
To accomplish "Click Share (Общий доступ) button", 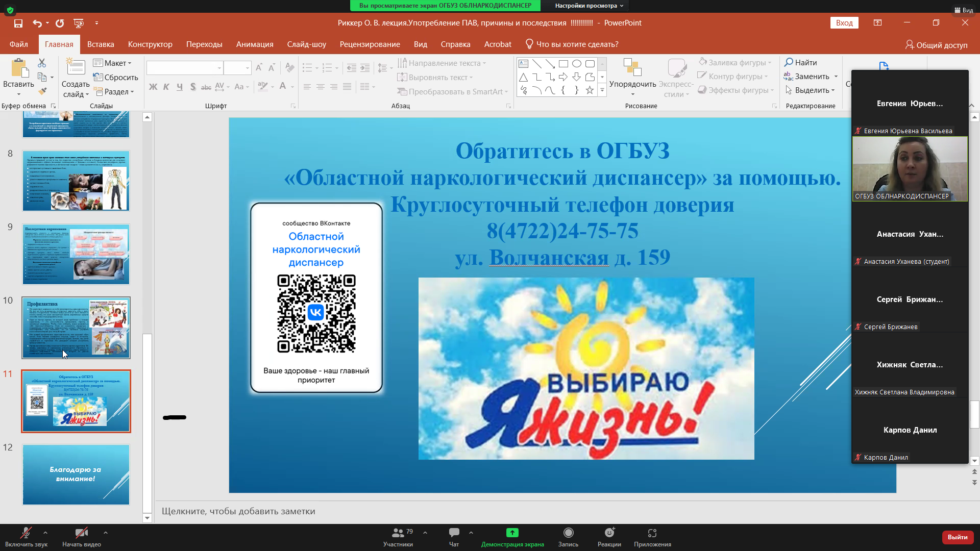I will [x=937, y=45].
